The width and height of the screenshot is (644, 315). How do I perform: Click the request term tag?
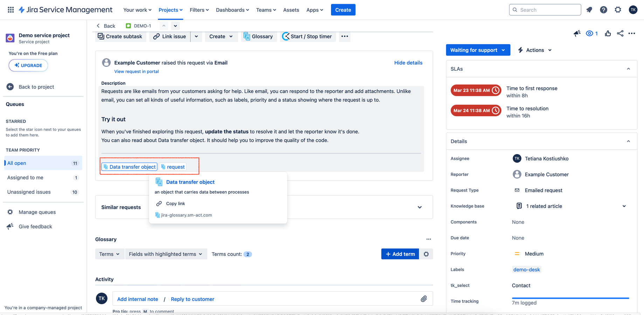[173, 167]
